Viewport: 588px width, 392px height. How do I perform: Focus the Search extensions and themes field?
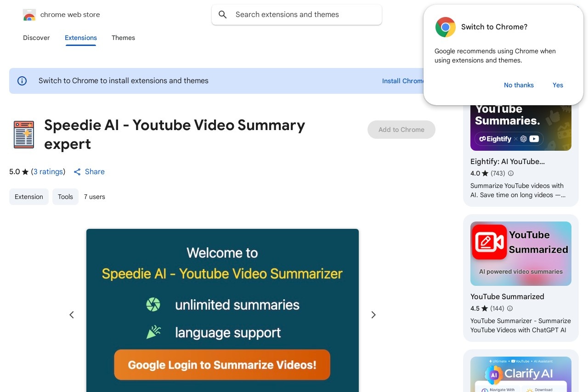point(297,15)
